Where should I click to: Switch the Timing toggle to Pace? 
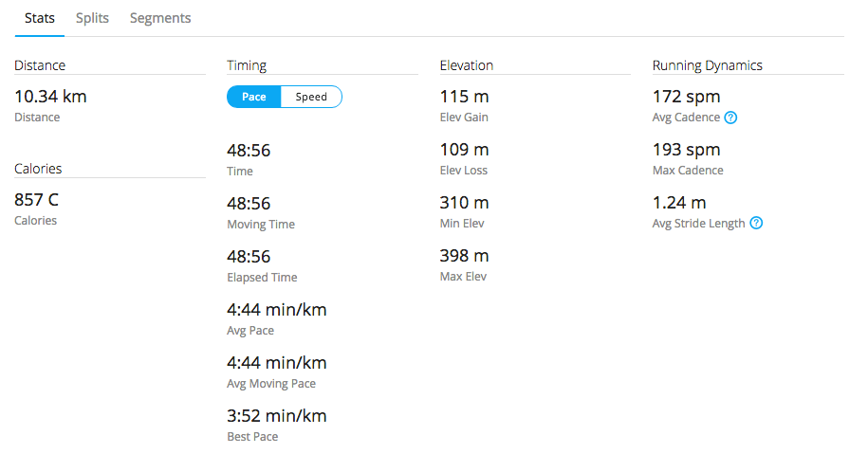tap(254, 97)
